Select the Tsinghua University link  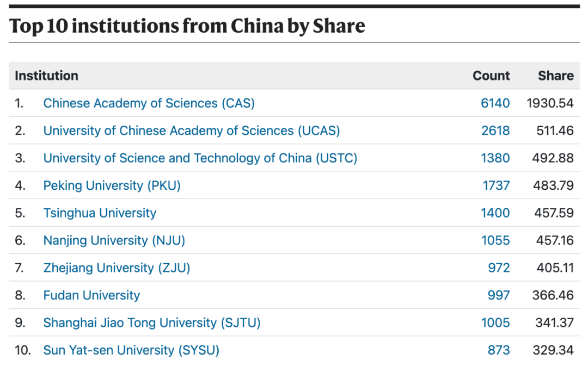click(x=100, y=213)
